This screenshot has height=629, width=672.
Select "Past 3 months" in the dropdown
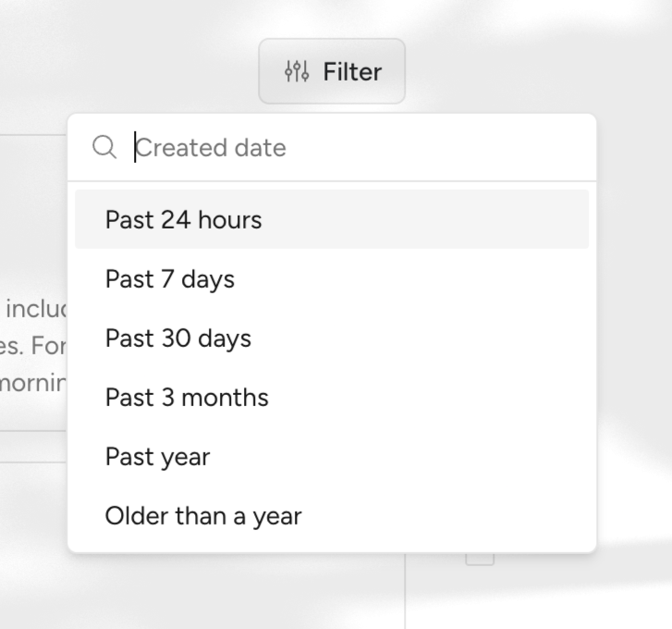(187, 398)
